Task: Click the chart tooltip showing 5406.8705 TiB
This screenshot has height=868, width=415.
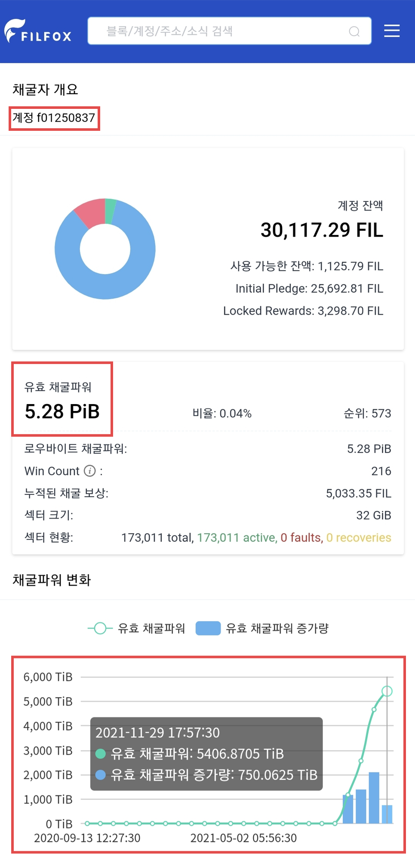Action: pos(206,754)
